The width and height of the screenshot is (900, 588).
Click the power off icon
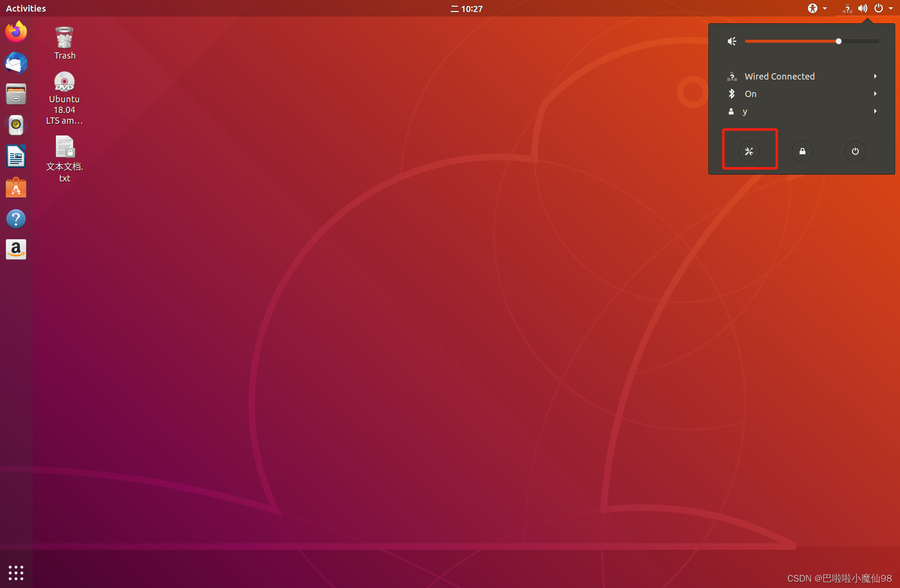point(855,151)
